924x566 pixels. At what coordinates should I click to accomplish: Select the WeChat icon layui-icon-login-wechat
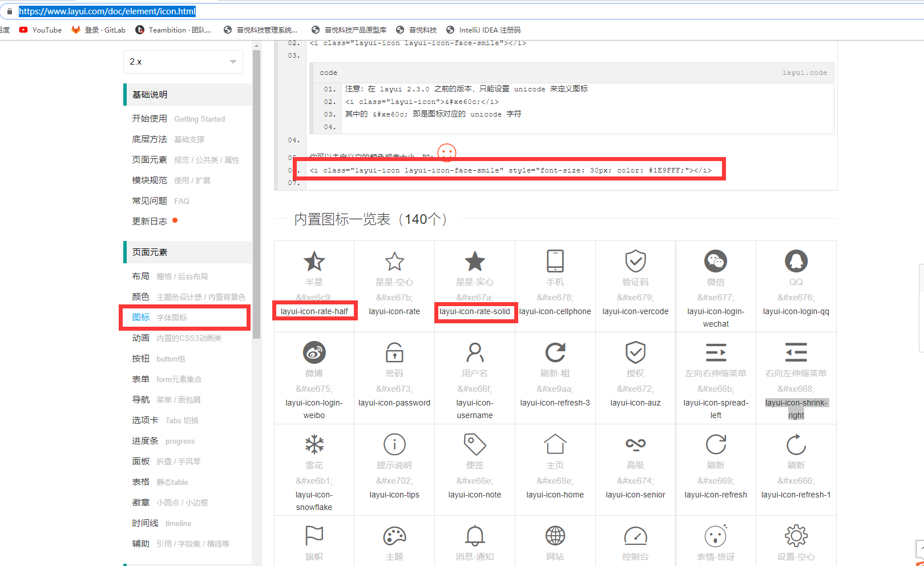pos(715,262)
